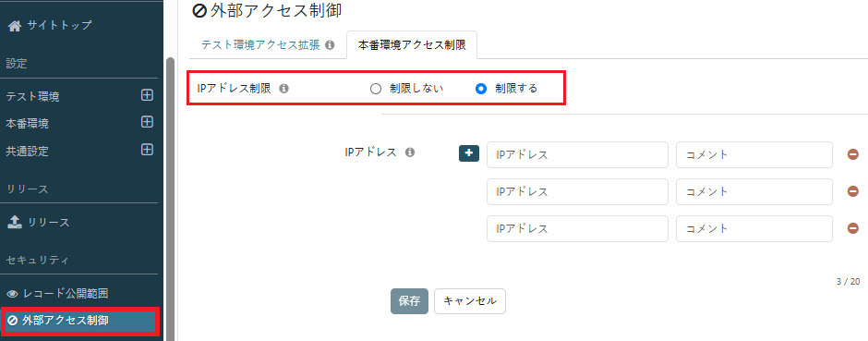Expand the 本番環境 sidebar section
The image size is (868, 341).
147,122
